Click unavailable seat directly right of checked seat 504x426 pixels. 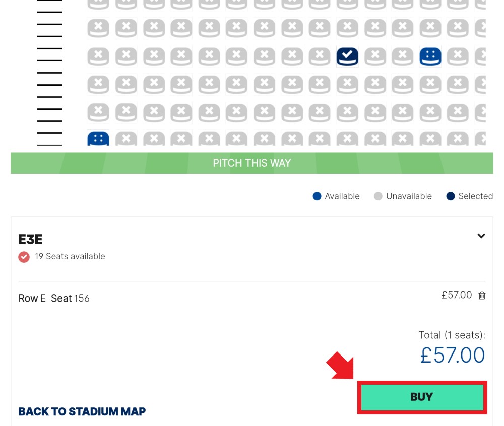[x=375, y=56]
